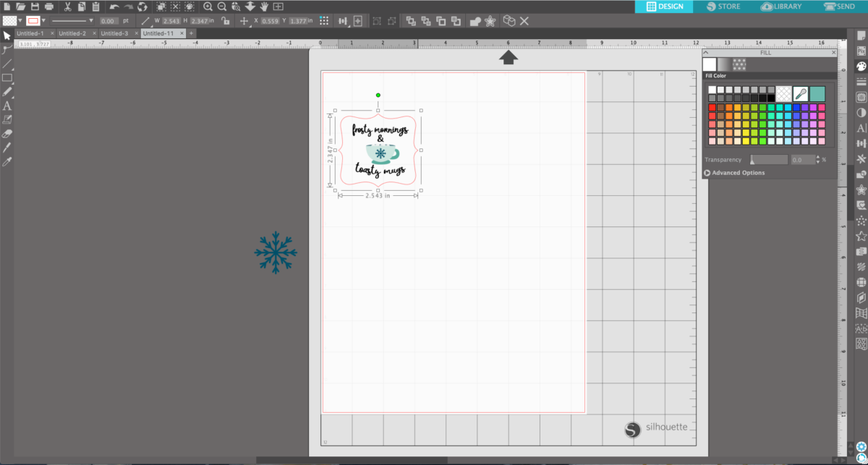This screenshot has height=465, width=868.
Task: Click the green rotation handle
Action: coord(378,95)
